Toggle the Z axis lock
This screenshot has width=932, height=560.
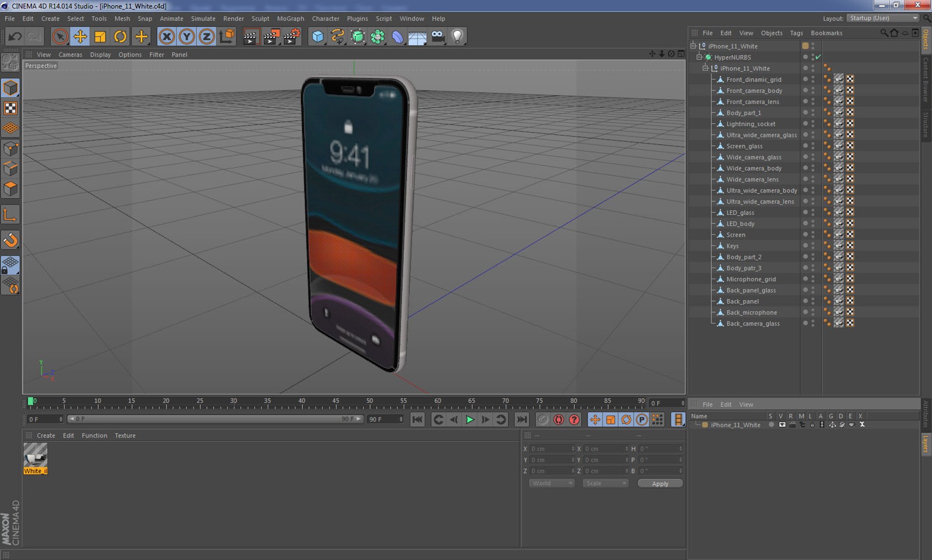coord(207,36)
